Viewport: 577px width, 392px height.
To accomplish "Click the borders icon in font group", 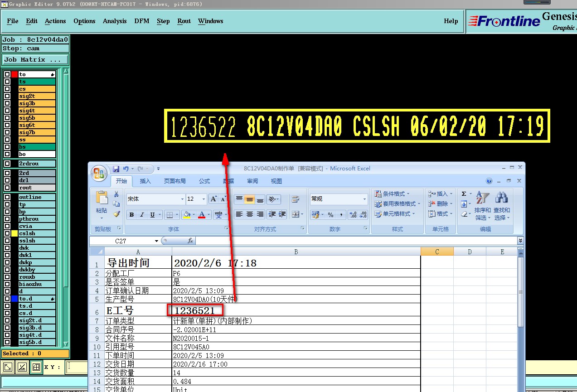I will pos(169,215).
